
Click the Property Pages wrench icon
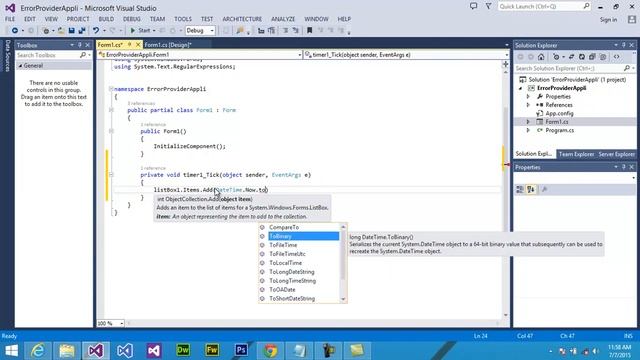[544, 189]
